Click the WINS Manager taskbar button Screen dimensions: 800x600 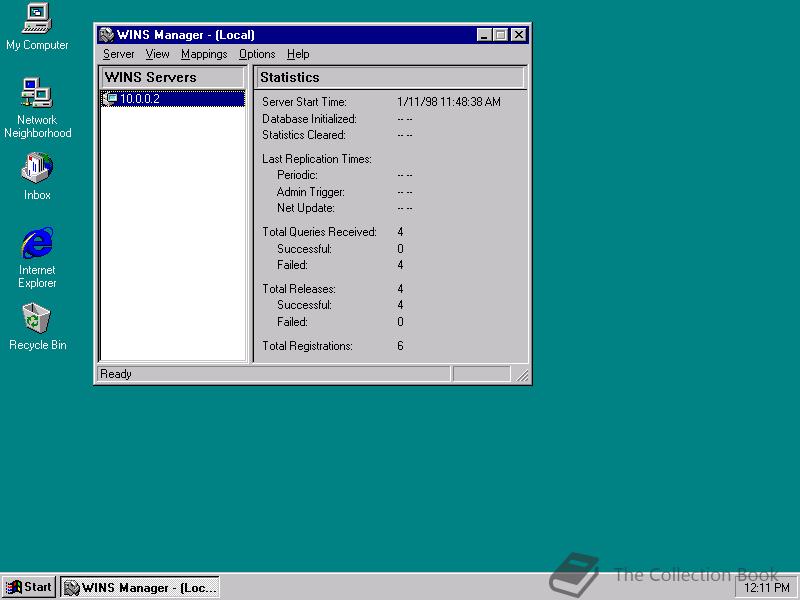(x=140, y=587)
